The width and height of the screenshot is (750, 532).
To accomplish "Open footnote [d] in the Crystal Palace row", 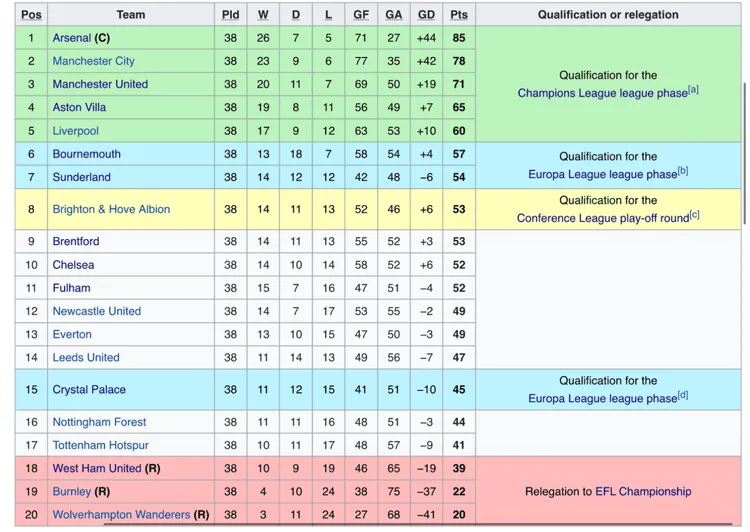I will (683, 395).
